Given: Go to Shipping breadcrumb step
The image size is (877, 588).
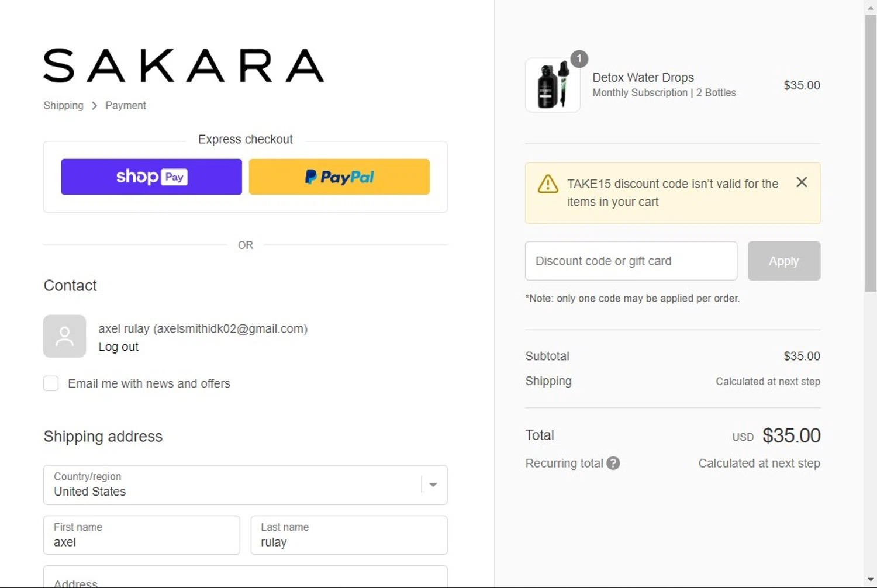Looking at the screenshot, I should pos(63,106).
